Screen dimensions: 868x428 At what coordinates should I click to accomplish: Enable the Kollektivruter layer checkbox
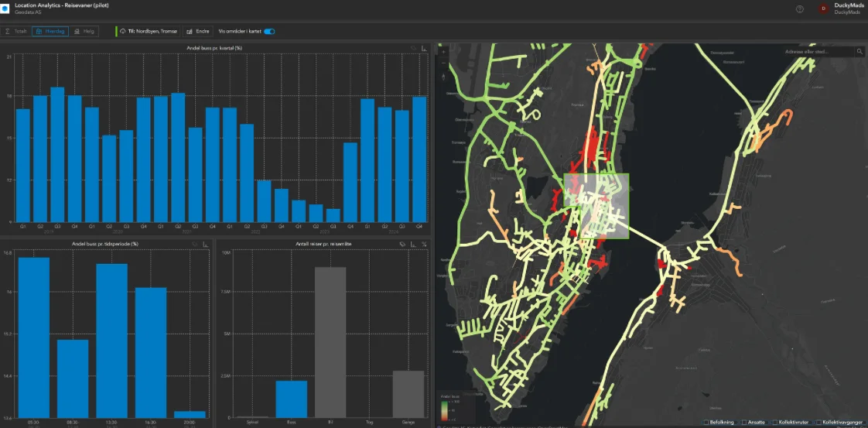pos(776,423)
